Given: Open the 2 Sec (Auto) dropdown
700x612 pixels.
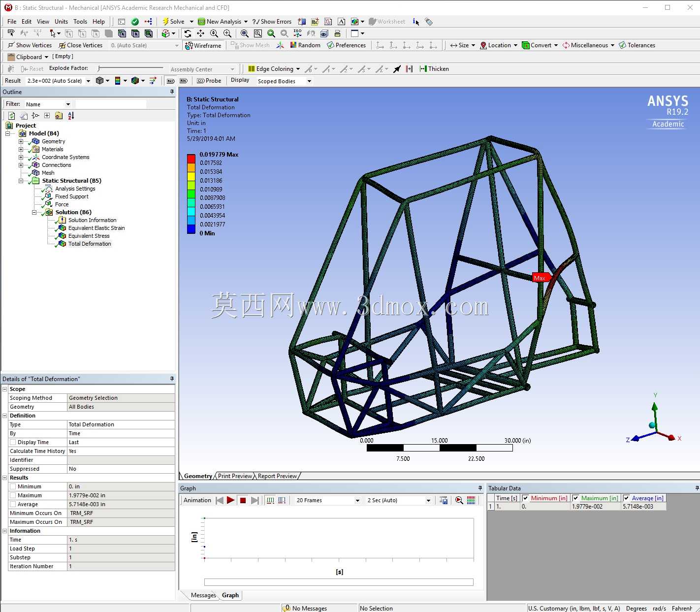Looking at the screenshot, I should (428, 500).
